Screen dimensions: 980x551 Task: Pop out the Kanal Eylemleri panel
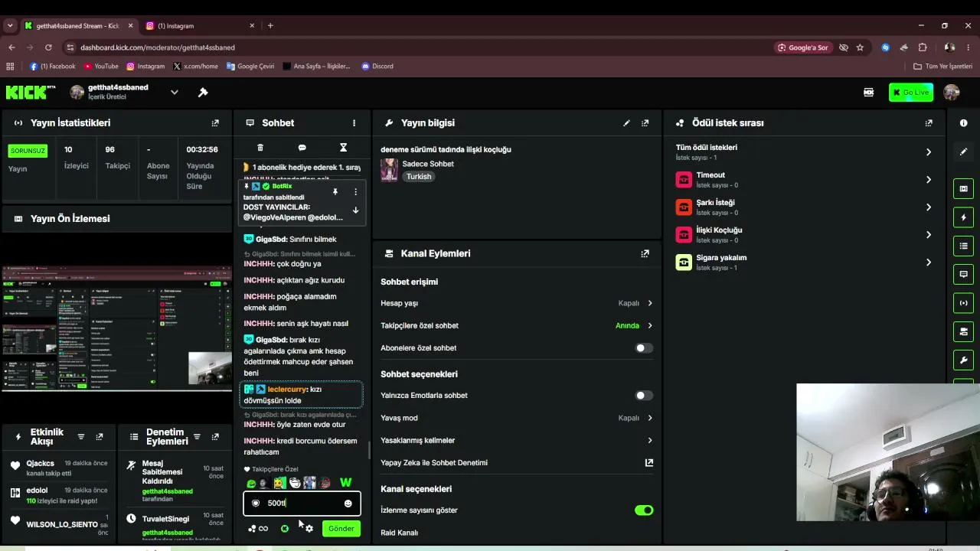[645, 253]
